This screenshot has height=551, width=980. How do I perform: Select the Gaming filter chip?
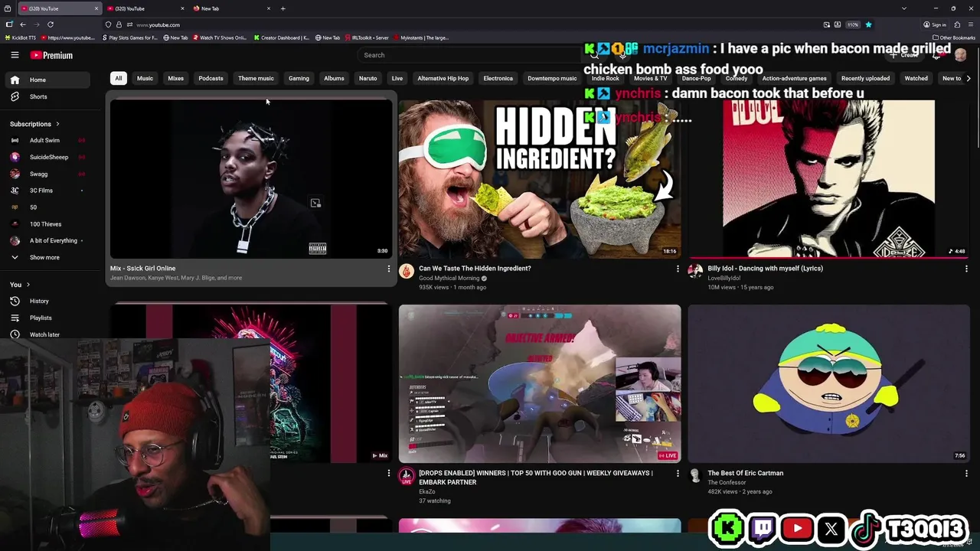pos(299,78)
